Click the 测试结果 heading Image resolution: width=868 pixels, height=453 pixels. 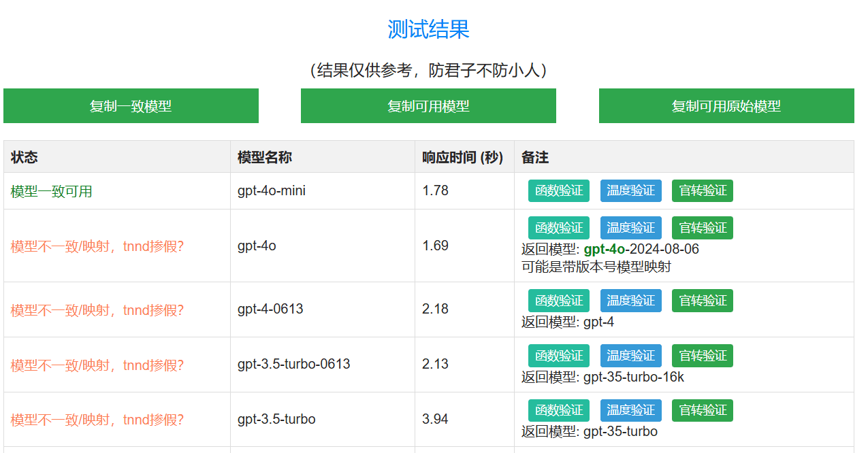(x=428, y=29)
